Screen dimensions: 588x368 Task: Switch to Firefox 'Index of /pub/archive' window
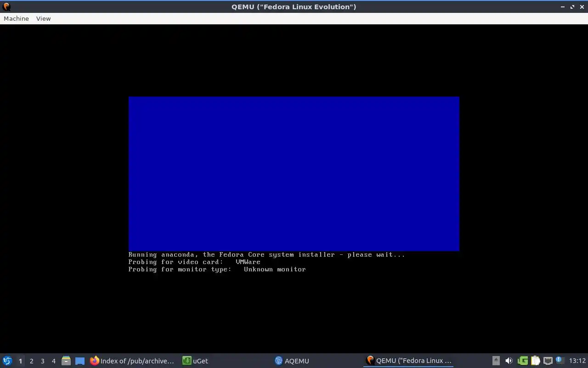tap(132, 361)
